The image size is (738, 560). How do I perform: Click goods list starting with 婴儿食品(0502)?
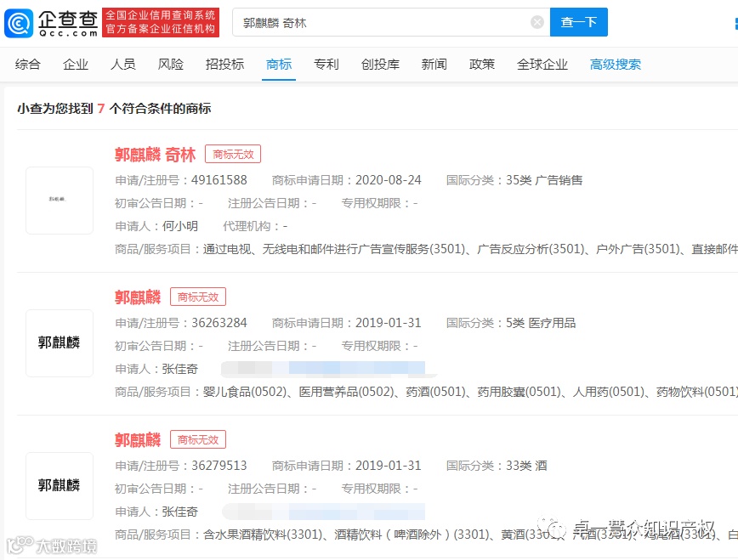click(x=470, y=392)
